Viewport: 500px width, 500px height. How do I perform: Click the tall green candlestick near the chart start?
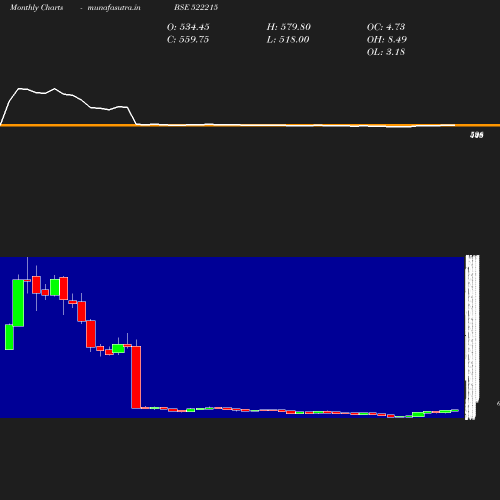click(x=18, y=303)
